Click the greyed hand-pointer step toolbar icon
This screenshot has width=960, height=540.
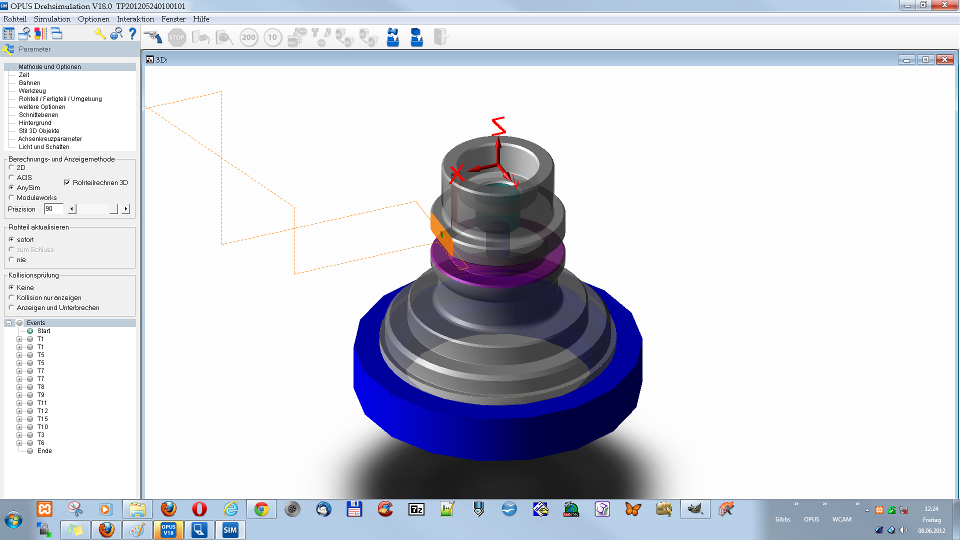(x=201, y=37)
